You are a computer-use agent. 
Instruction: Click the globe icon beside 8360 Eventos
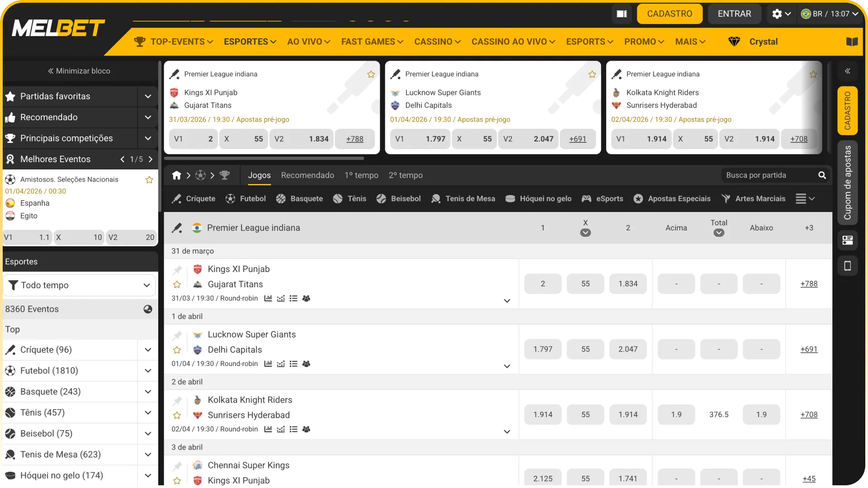pyautogui.click(x=148, y=309)
